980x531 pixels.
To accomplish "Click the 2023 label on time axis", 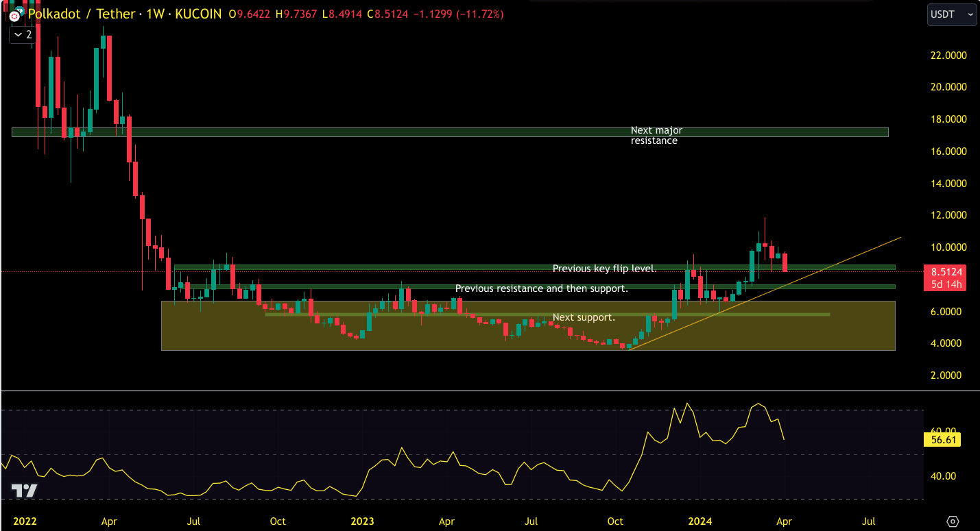I will click(x=363, y=521).
